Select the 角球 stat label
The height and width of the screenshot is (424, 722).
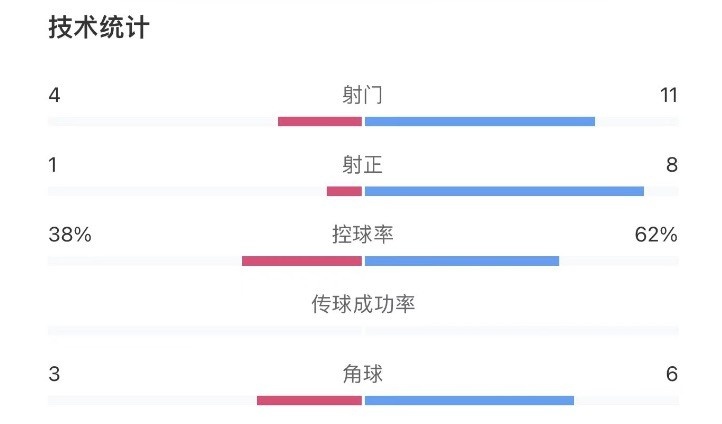[362, 374]
